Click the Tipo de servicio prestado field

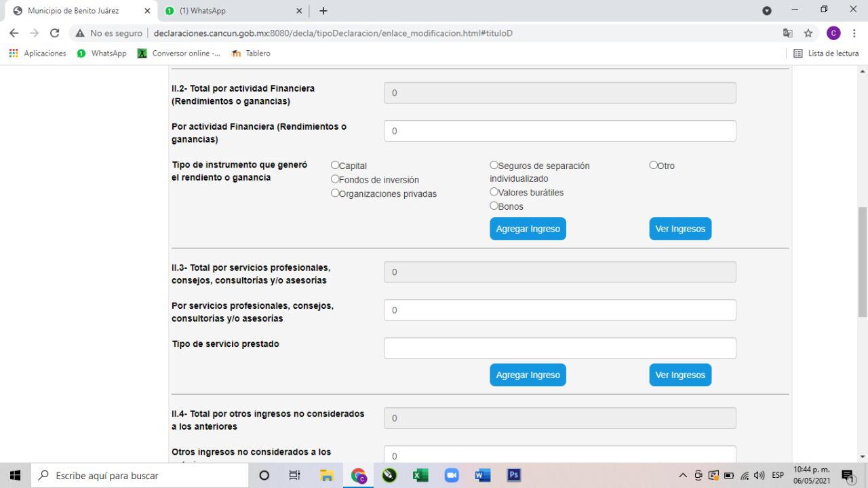coord(559,348)
